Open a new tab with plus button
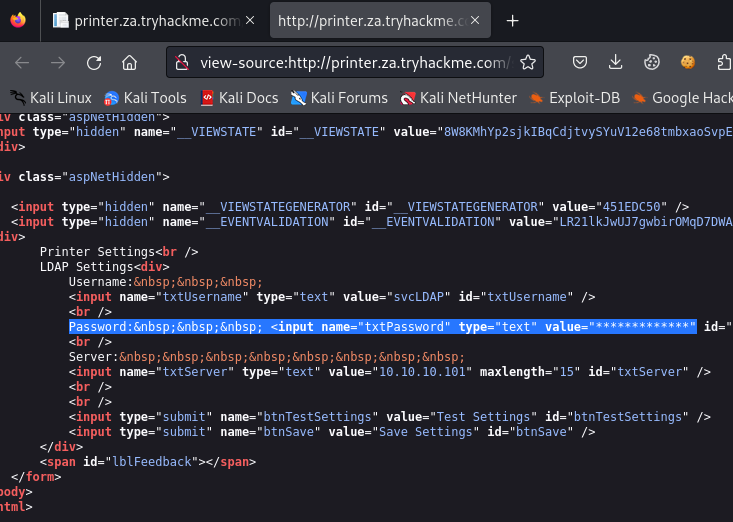733x522 pixels. 512,21
